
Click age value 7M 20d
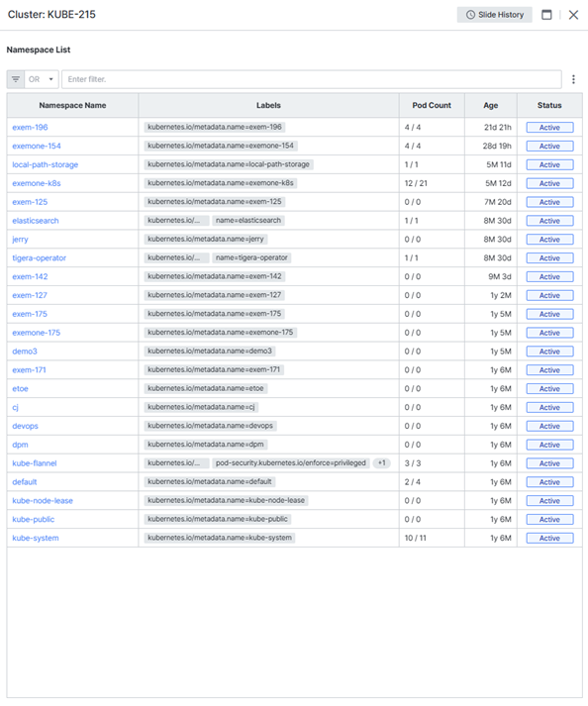498,202
